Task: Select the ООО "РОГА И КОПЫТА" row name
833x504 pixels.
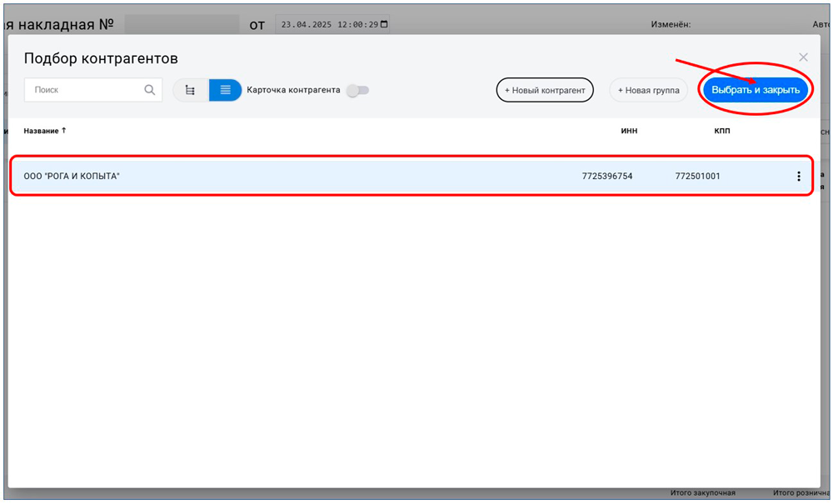Action: pyautogui.click(x=72, y=176)
